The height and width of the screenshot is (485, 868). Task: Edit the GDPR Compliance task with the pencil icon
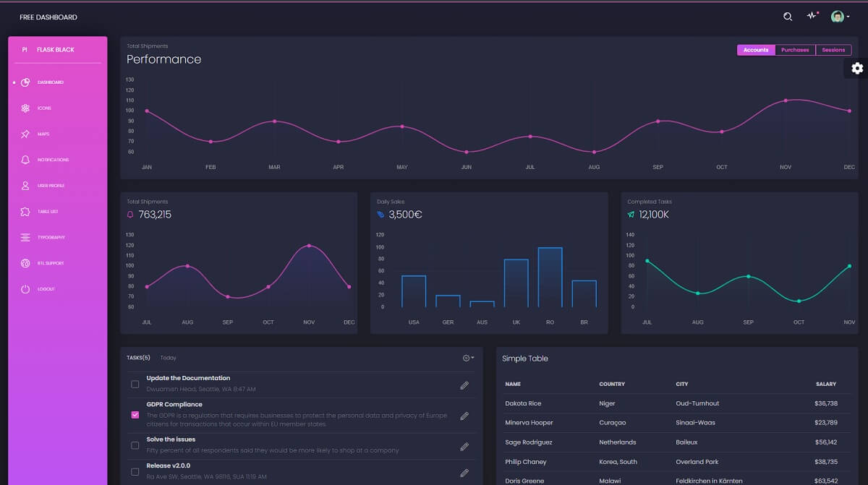[x=464, y=416]
